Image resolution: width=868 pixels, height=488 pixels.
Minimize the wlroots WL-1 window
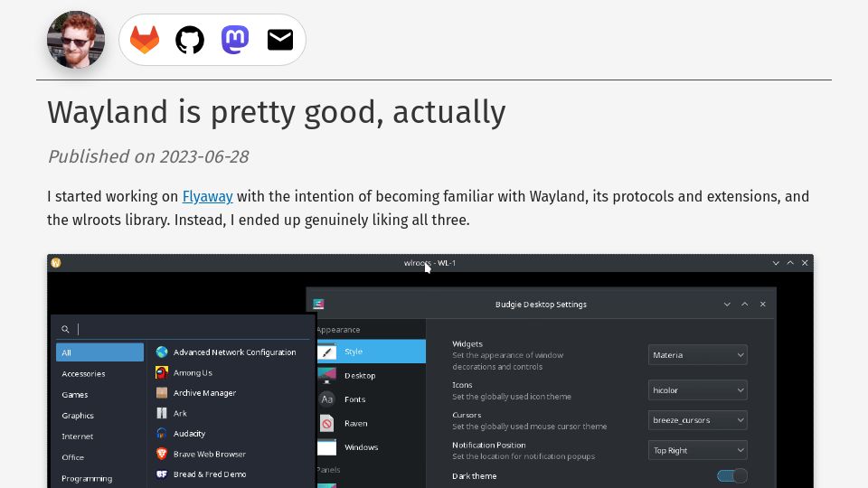[x=776, y=263]
